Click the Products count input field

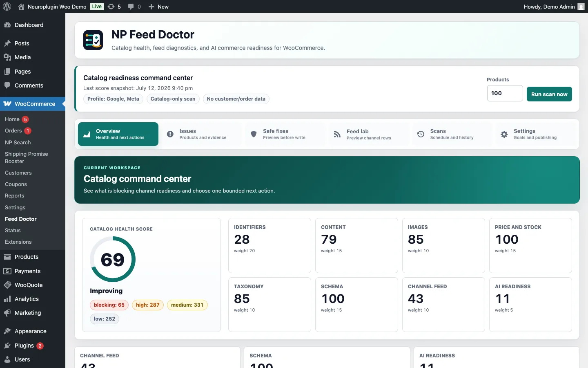[x=505, y=93]
